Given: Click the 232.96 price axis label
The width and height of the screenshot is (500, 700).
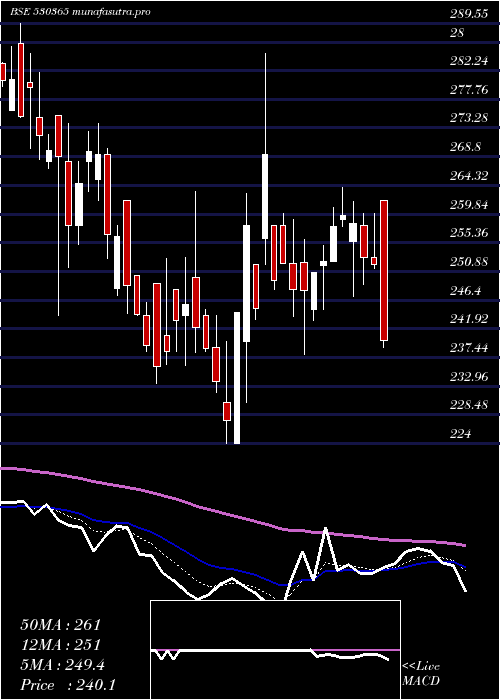Looking at the screenshot, I should (x=469, y=376).
